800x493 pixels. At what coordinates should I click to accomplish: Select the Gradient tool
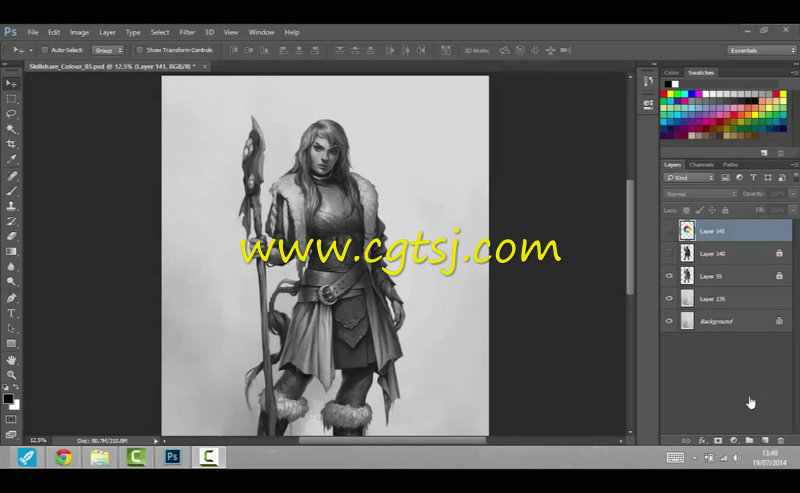click(x=11, y=251)
